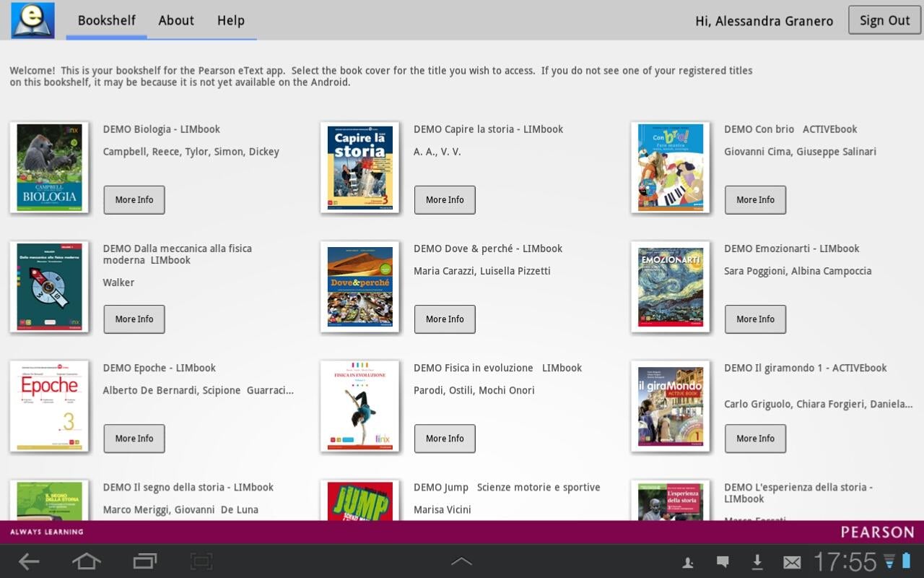924x578 pixels.
Task: Show More Info for Epoche
Action: (134, 438)
